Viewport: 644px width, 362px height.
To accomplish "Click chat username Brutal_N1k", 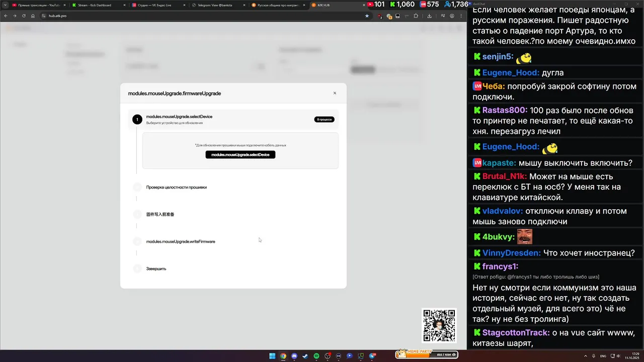I will click(505, 176).
